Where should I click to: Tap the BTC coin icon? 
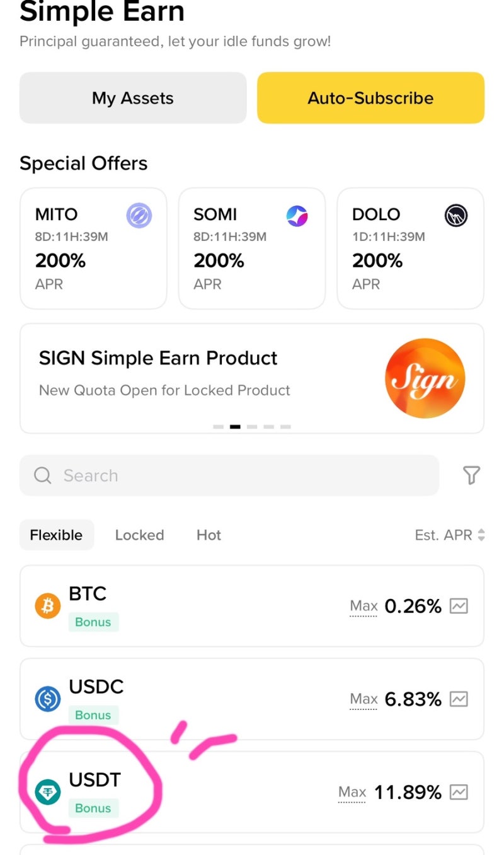(x=47, y=607)
